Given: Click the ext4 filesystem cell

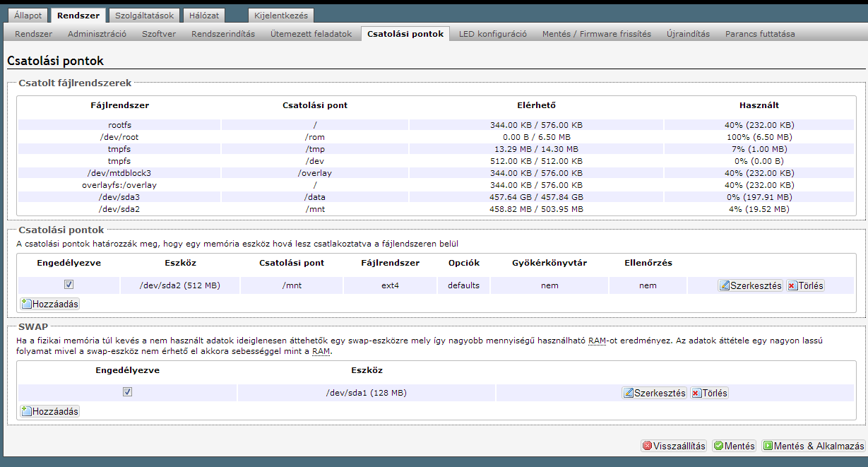Looking at the screenshot, I should pyautogui.click(x=390, y=285).
